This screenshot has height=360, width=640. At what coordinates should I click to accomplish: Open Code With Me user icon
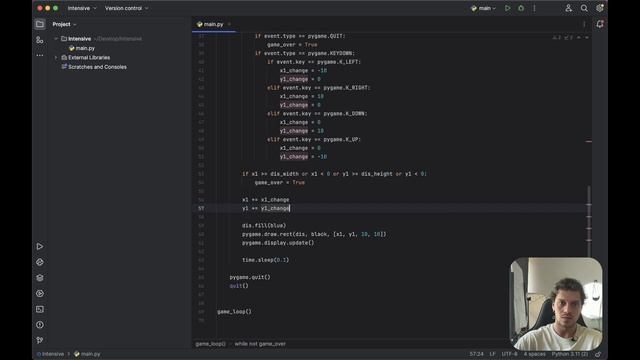[569, 8]
